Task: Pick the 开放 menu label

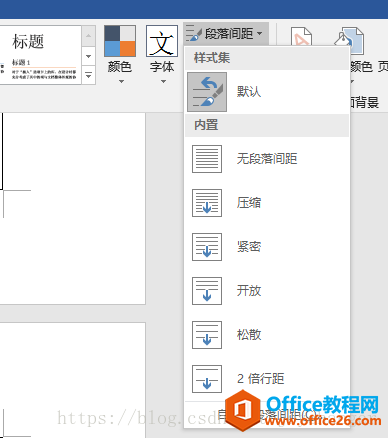Action: coord(249,291)
